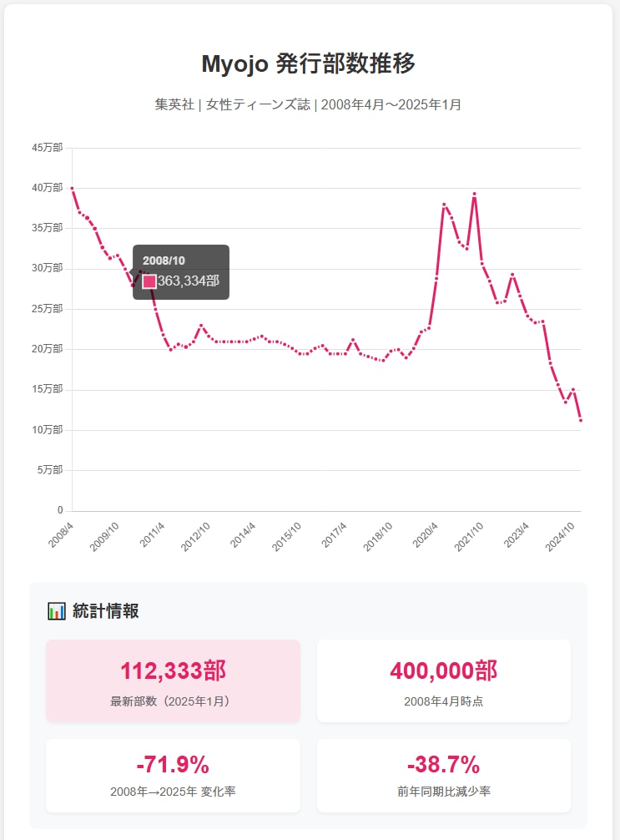Image resolution: width=620 pixels, height=840 pixels.
Task: Select the first data point at 40万部
Action: coord(73,189)
